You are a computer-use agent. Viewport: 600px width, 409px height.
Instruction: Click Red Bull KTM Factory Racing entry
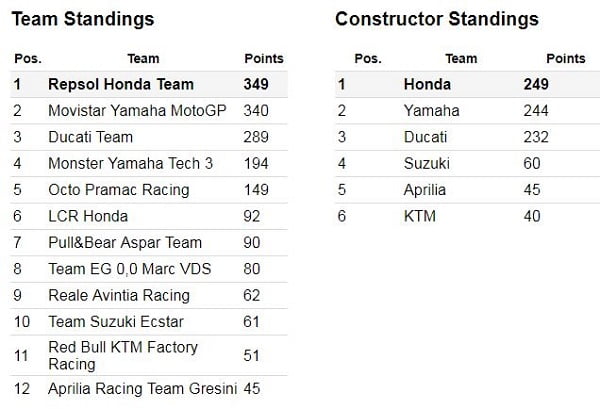point(123,355)
